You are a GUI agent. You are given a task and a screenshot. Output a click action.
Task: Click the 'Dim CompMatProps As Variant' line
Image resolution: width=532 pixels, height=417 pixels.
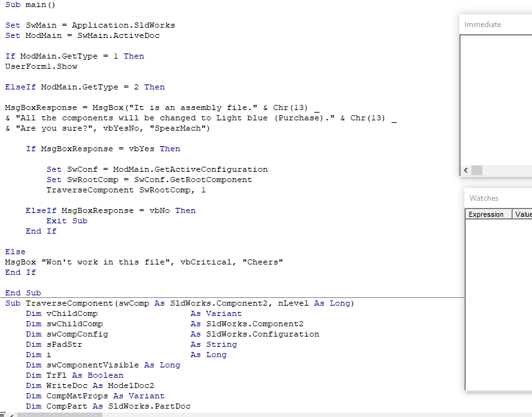(95, 396)
